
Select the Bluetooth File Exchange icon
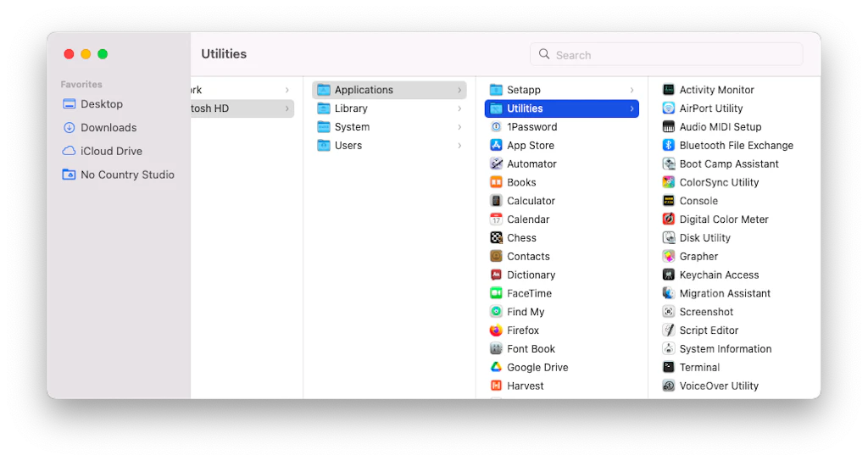(x=668, y=146)
